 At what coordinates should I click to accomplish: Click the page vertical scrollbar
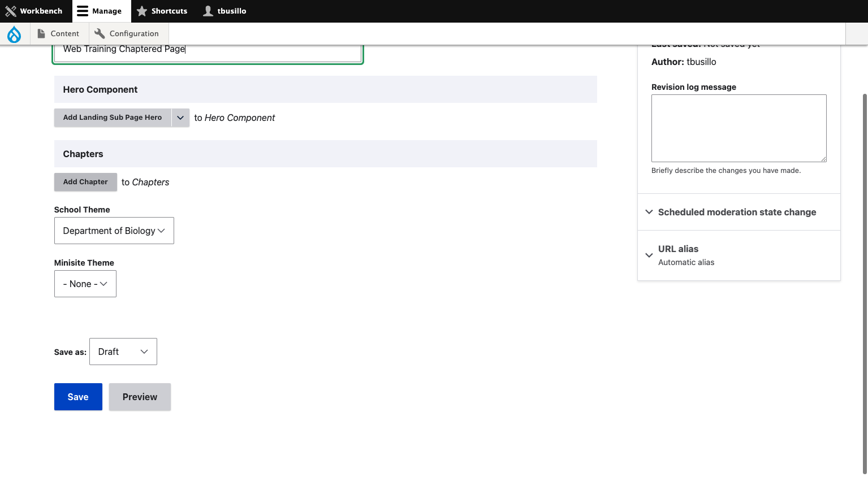coord(864,283)
